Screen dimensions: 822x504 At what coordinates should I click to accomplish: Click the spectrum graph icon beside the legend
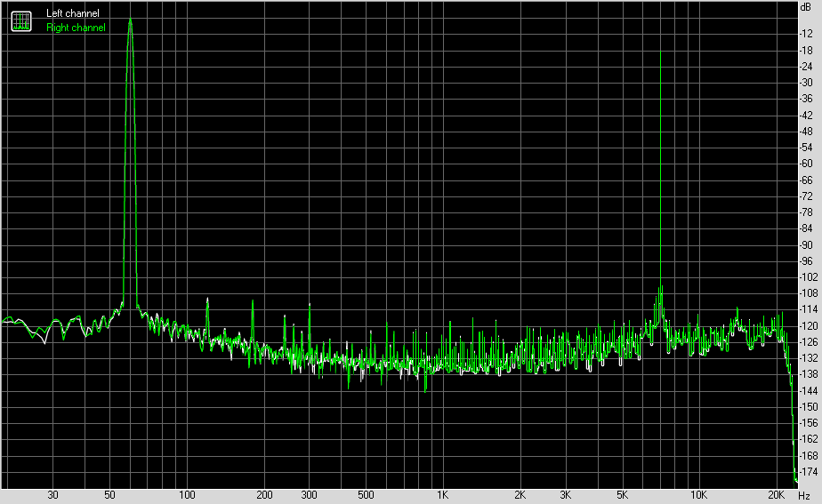pyautogui.click(x=21, y=21)
